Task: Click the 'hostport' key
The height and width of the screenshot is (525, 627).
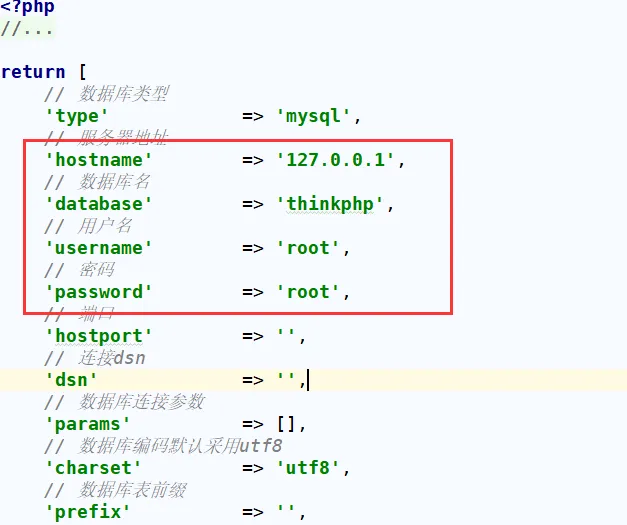Action: (x=99, y=336)
